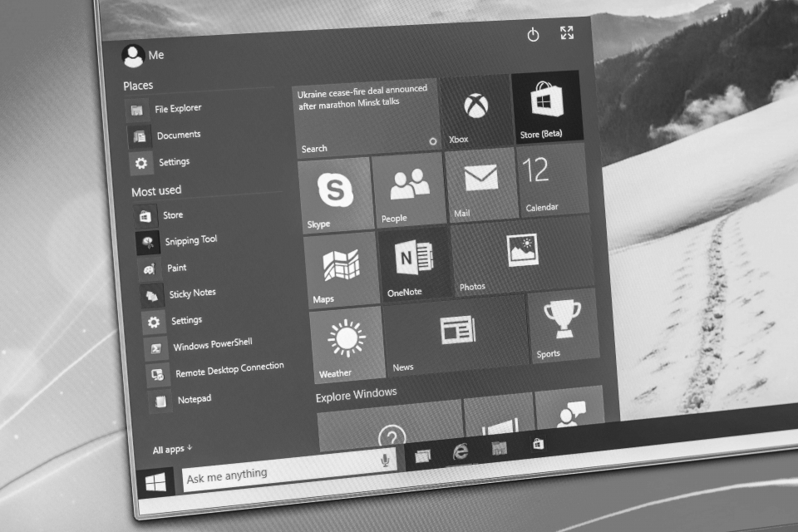The image size is (798, 532).
Task: Click the Ask me anything search box
Action: coord(288,471)
